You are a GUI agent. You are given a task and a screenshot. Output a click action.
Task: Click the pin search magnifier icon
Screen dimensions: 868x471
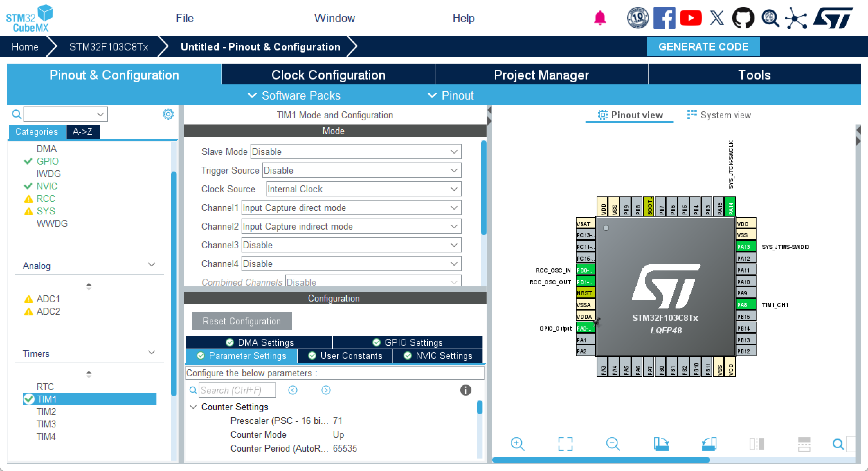tap(838, 444)
